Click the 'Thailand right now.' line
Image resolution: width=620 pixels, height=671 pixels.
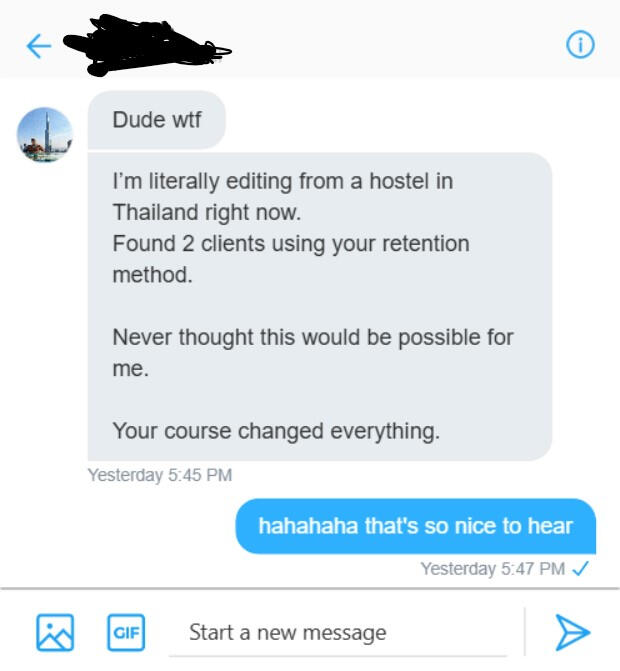tap(207, 213)
